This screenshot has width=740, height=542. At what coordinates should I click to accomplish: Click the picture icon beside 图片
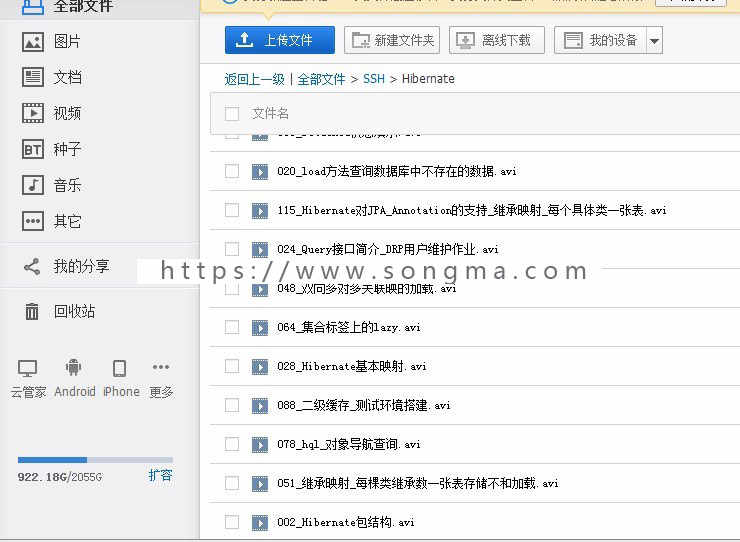[33, 42]
